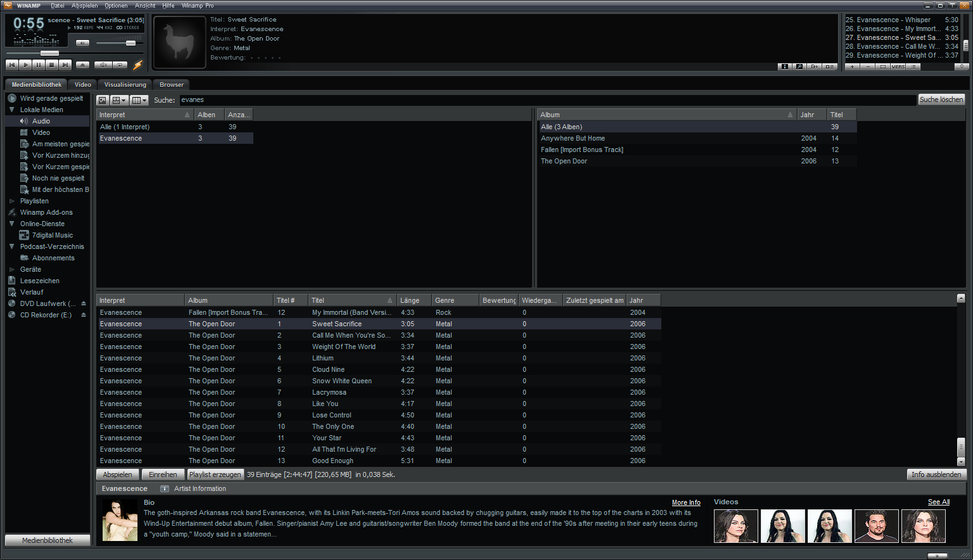Viewport: 973px width, 560px height.
Task: Open 7digital Music online service
Action: [x=53, y=235]
